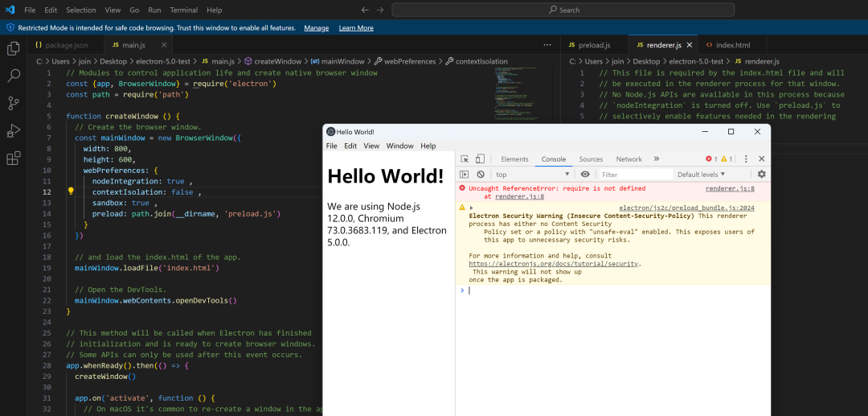Open the Terminal menu in VS Code
This screenshot has height=416, width=868.
click(x=183, y=10)
